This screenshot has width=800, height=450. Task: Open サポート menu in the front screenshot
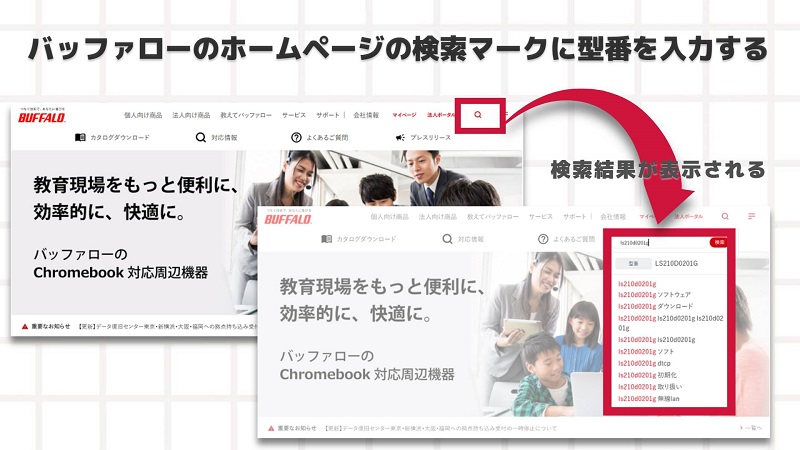click(x=574, y=217)
